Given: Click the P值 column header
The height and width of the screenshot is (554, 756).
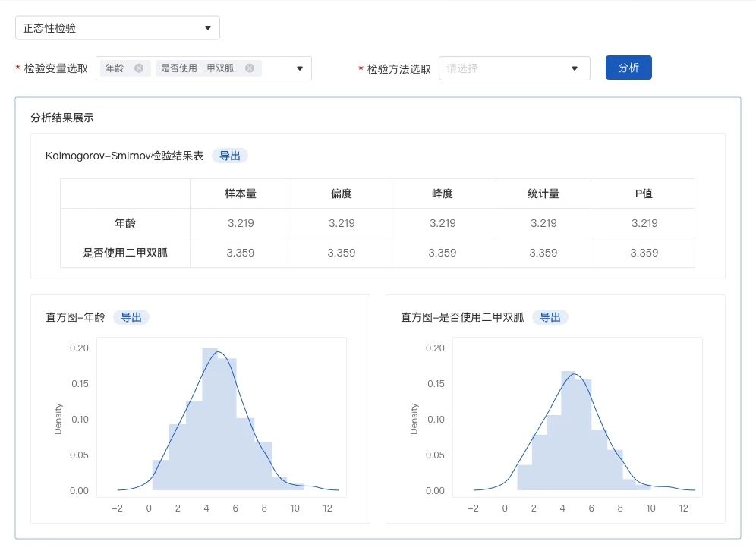Looking at the screenshot, I should pos(644,194).
